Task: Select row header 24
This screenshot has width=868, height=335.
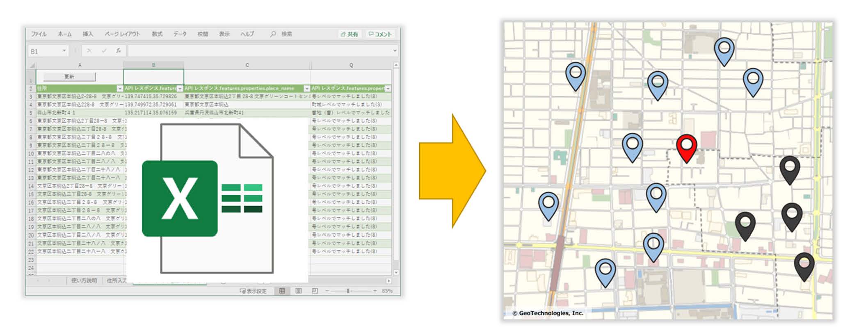Action: (31, 268)
